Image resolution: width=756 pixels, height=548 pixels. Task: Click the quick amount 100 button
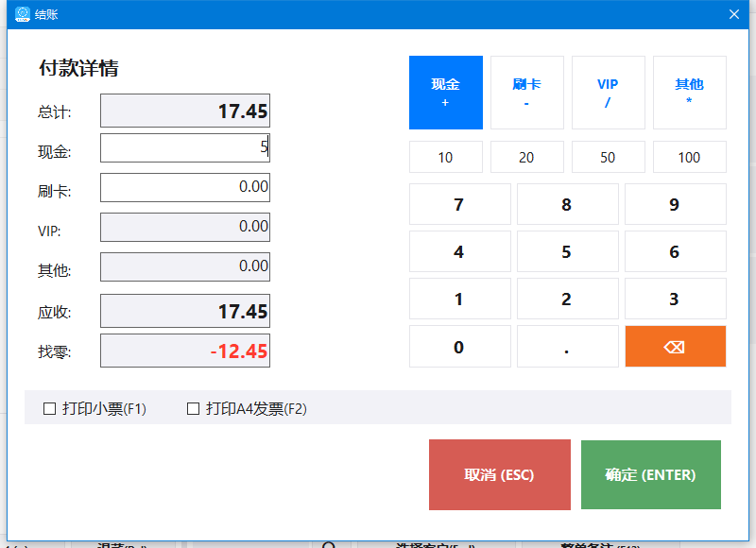(x=690, y=157)
